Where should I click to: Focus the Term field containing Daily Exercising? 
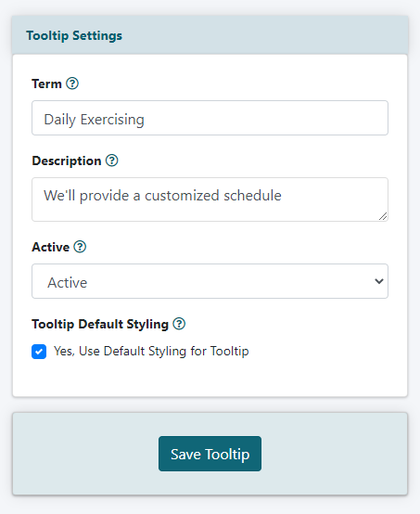210,118
